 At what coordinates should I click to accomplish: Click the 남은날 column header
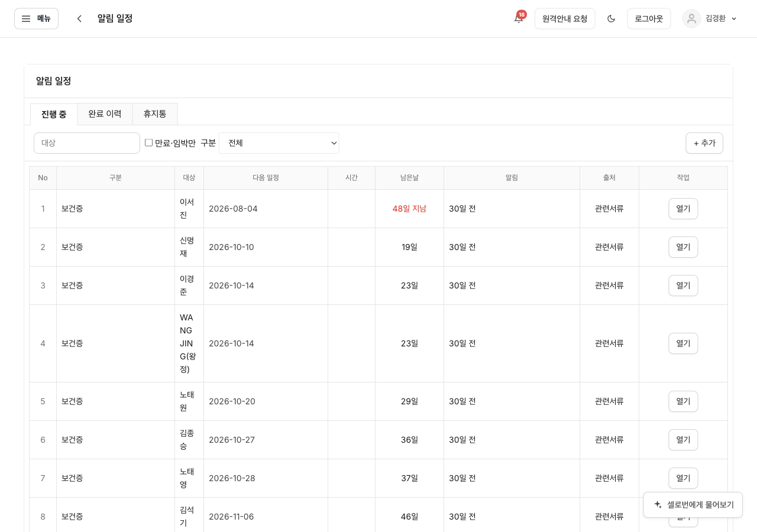coord(409,178)
